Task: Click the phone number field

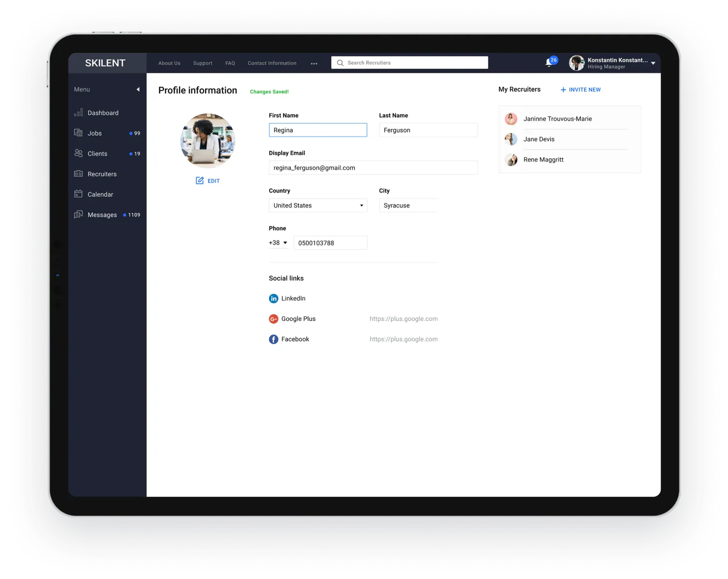Action: tap(330, 243)
